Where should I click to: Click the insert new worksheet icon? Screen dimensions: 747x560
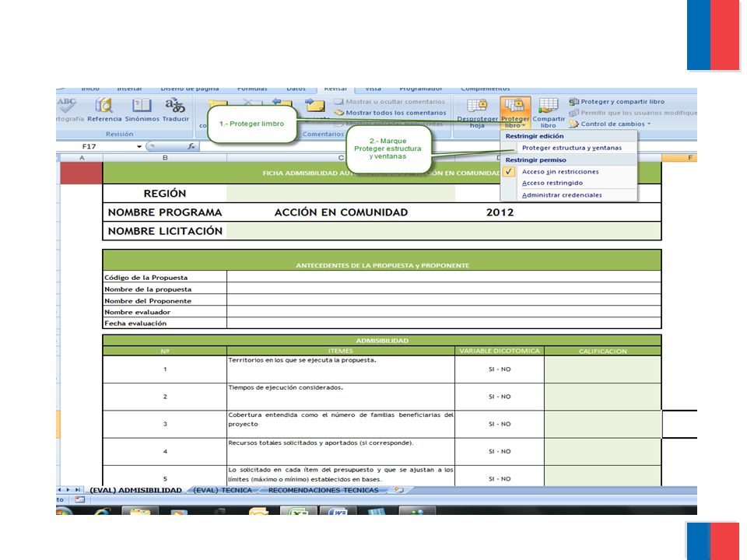pos(398,490)
